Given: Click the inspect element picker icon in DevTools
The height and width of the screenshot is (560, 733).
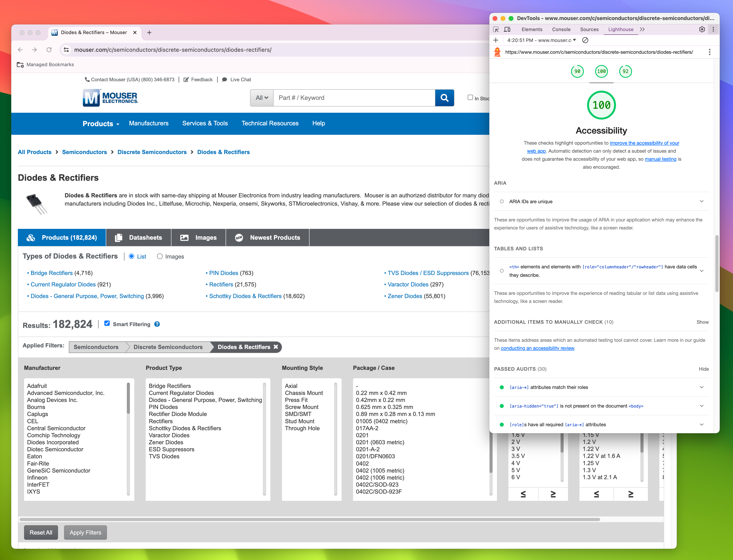Looking at the screenshot, I should coord(496,29).
